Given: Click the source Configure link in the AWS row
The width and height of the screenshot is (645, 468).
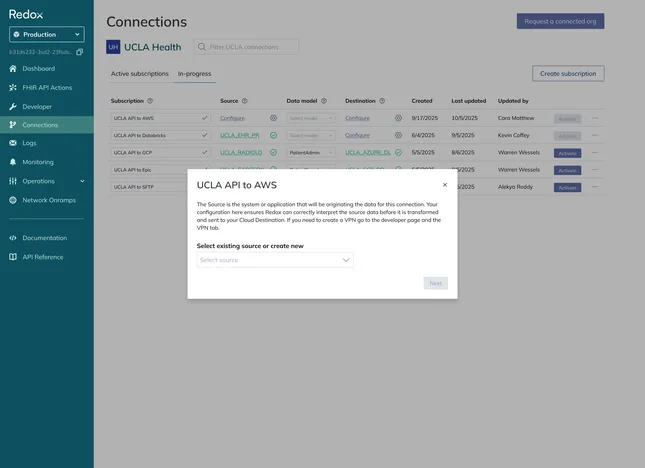Looking at the screenshot, I should [x=232, y=118].
